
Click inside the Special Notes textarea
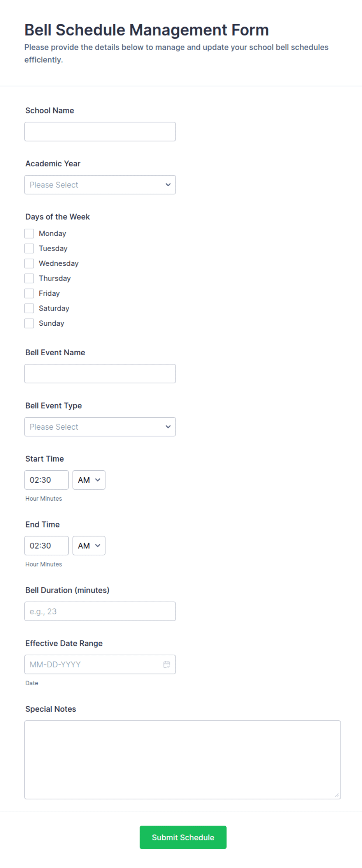183,760
